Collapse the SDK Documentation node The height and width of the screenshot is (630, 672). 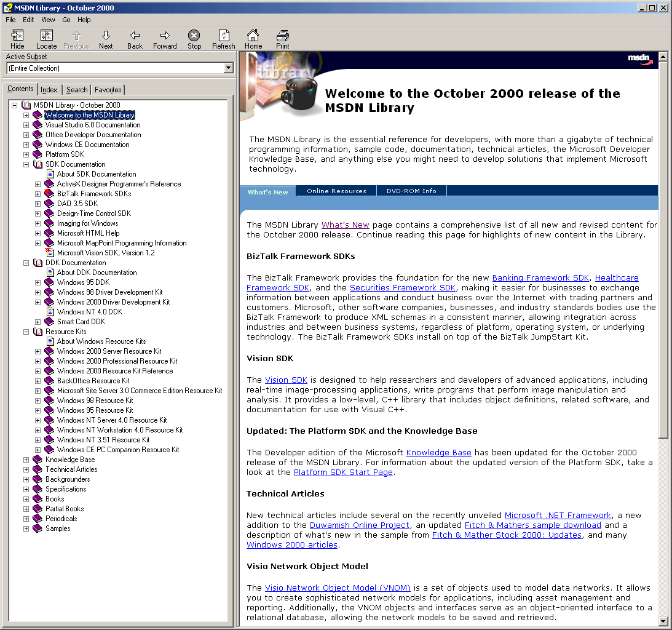pyautogui.click(x=26, y=165)
